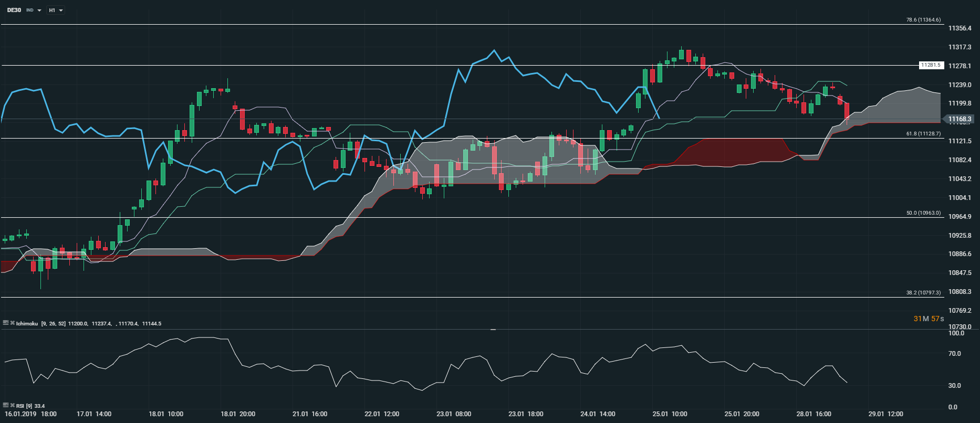980x423 pixels.
Task: Remove the Ichimoku indicator with its X icon
Action: point(12,323)
